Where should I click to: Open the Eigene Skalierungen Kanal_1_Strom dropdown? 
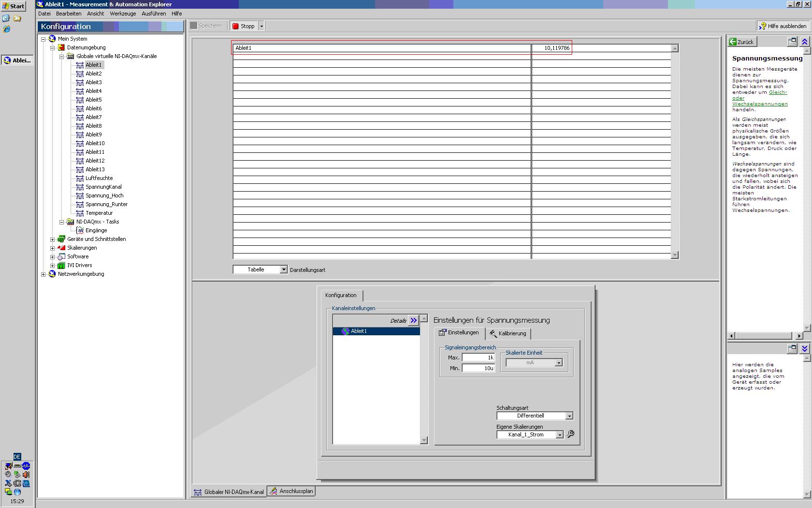click(x=560, y=434)
